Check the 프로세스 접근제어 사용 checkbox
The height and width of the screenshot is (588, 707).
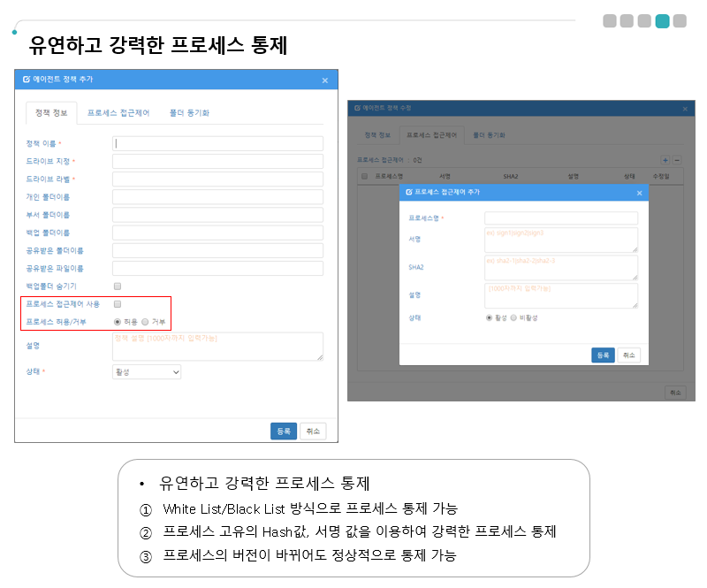(x=118, y=304)
